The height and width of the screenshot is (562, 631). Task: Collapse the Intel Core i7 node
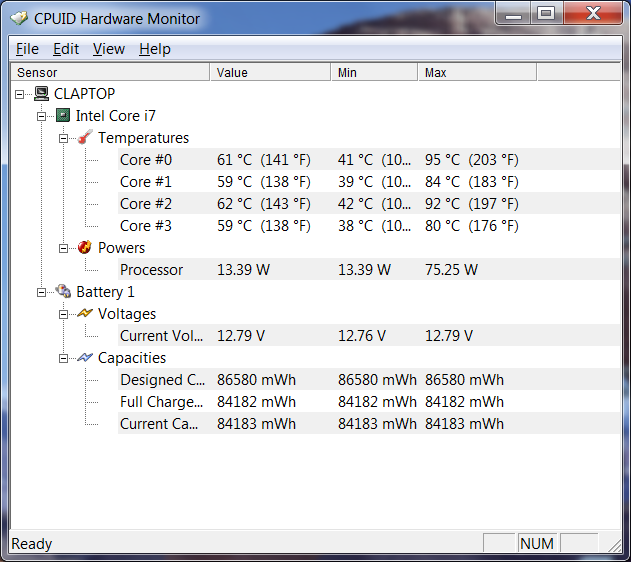41,116
